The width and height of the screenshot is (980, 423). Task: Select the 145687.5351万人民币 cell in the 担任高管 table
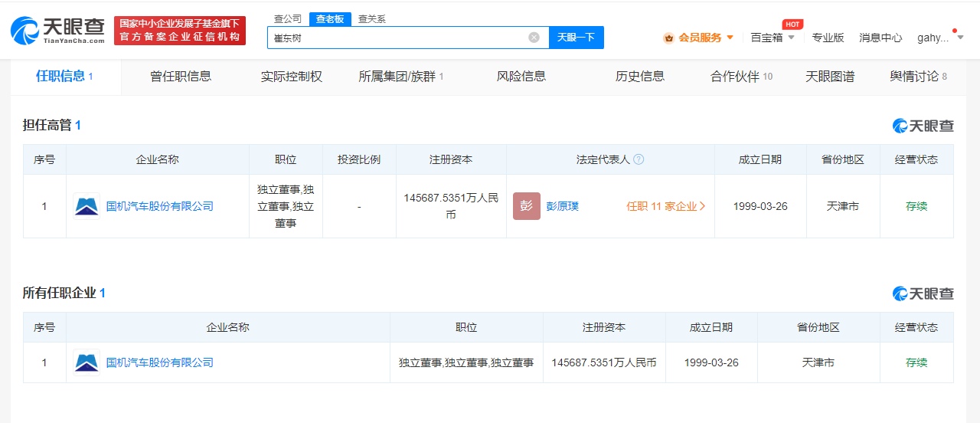point(451,206)
